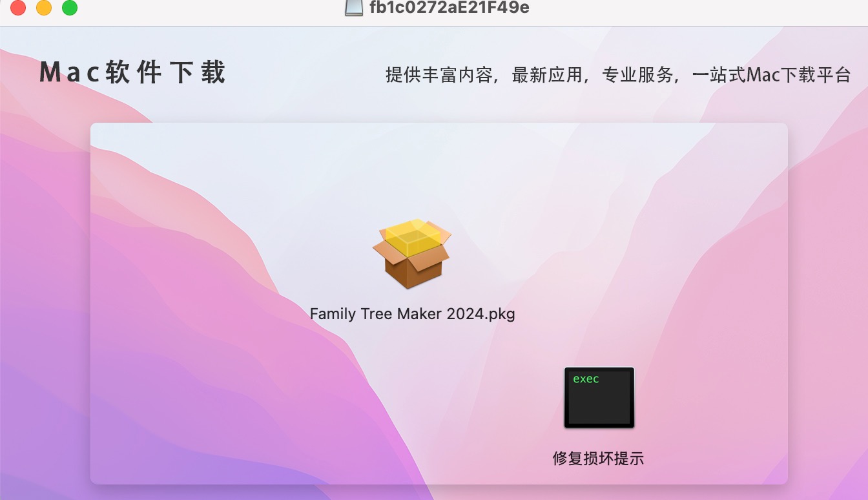Screen dimensions: 868x500
Task: Click the disk volume icon in title bar
Action: pyautogui.click(x=354, y=8)
